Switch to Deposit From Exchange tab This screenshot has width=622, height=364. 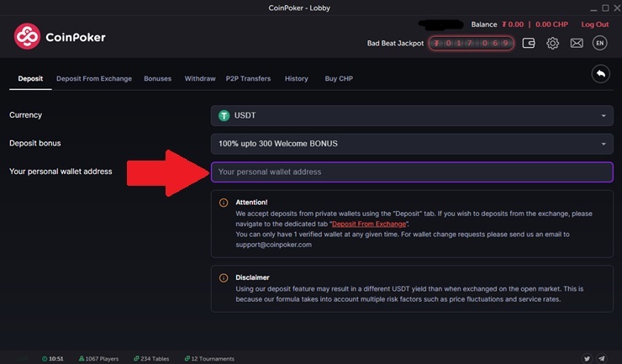coord(94,78)
